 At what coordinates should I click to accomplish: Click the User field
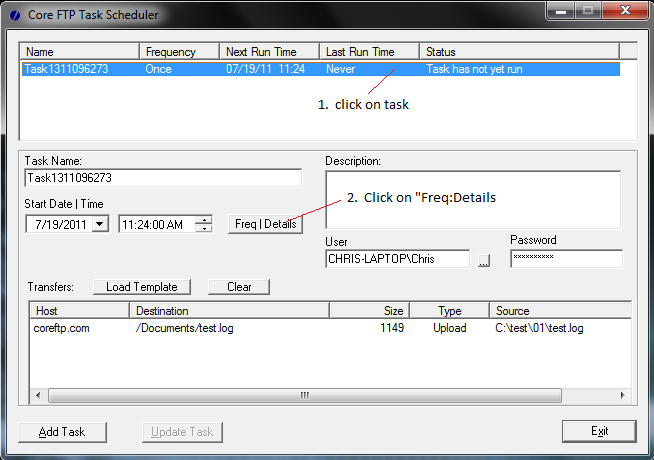coord(397,259)
